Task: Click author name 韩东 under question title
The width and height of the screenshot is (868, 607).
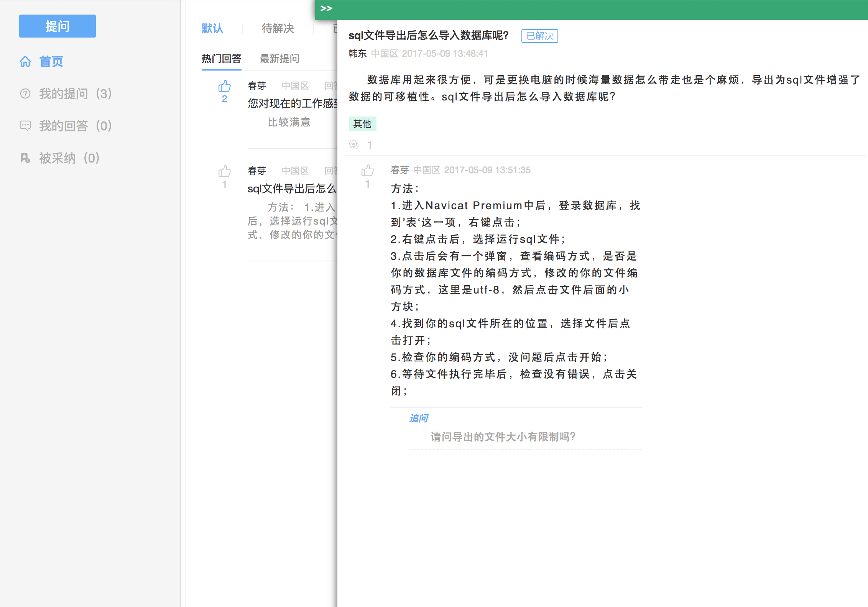Action: pos(357,54)
